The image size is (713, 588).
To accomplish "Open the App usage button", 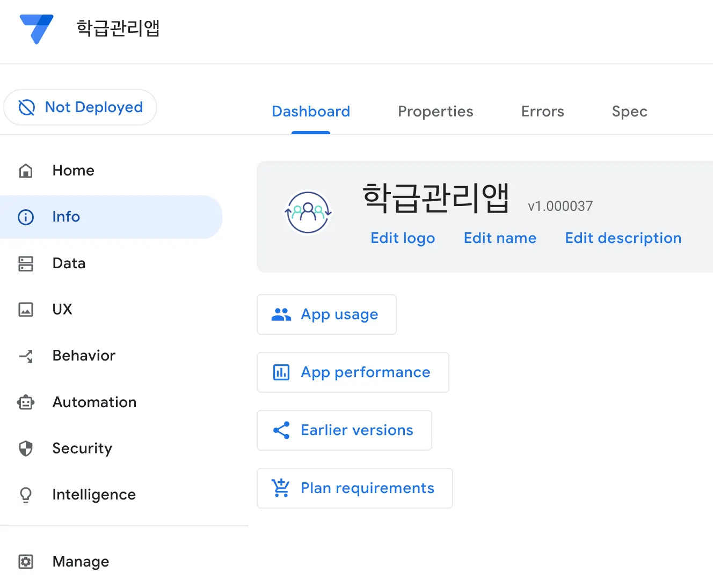I will 326,314.
